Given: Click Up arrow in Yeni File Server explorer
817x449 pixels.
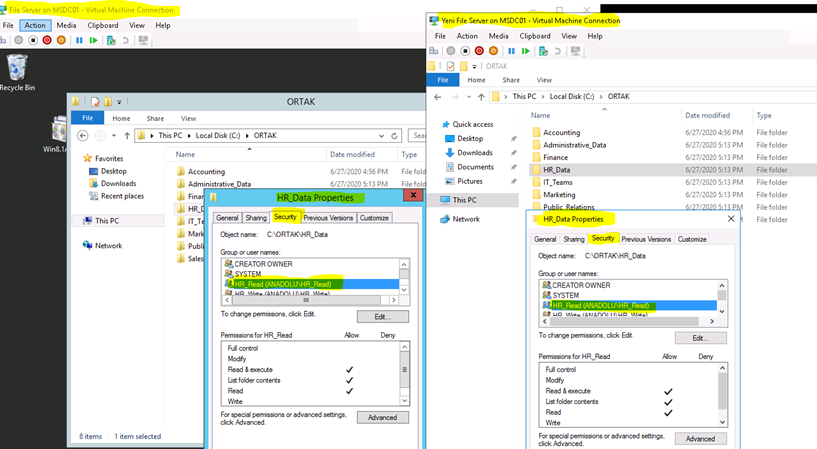Looking at the screenshot, I should click(481, 97).
